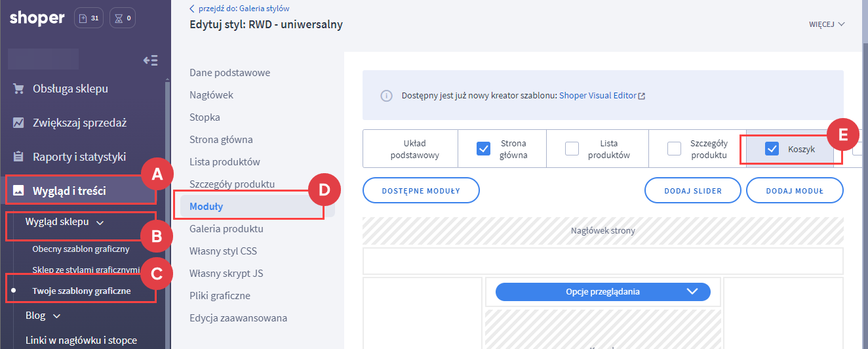
Task: Select the Stopka section
Action: point(205,117)
